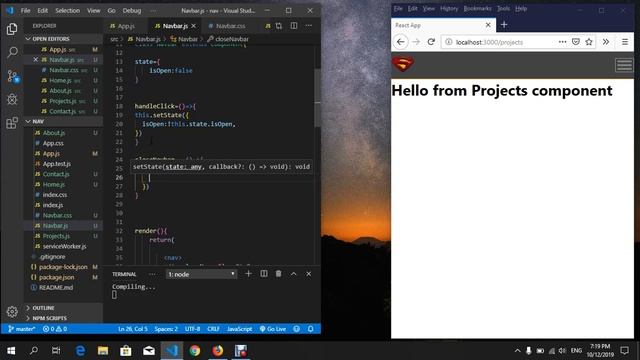Click the notifications bell in status bar
The height and width of the screenshot is (360, 640).
pos(311,329)
